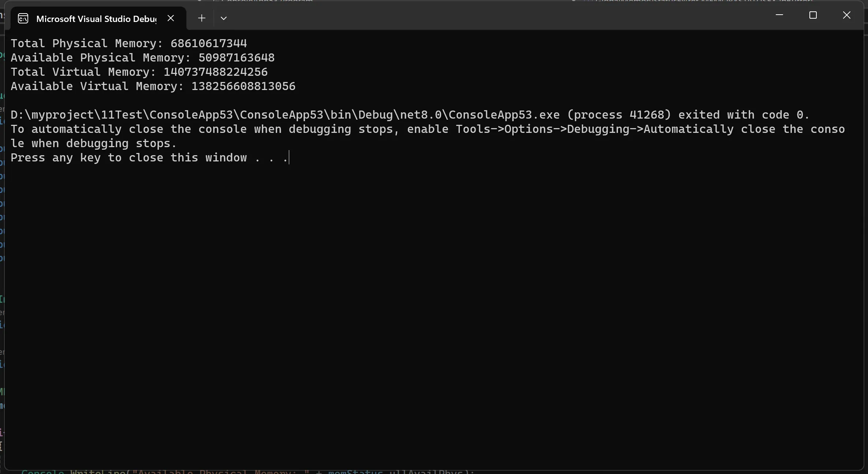Image resolution: width=868 pixels, height=474 pixels.
Task: Click the Total Physical Memory output line
Action: click(x=129, y=43)
